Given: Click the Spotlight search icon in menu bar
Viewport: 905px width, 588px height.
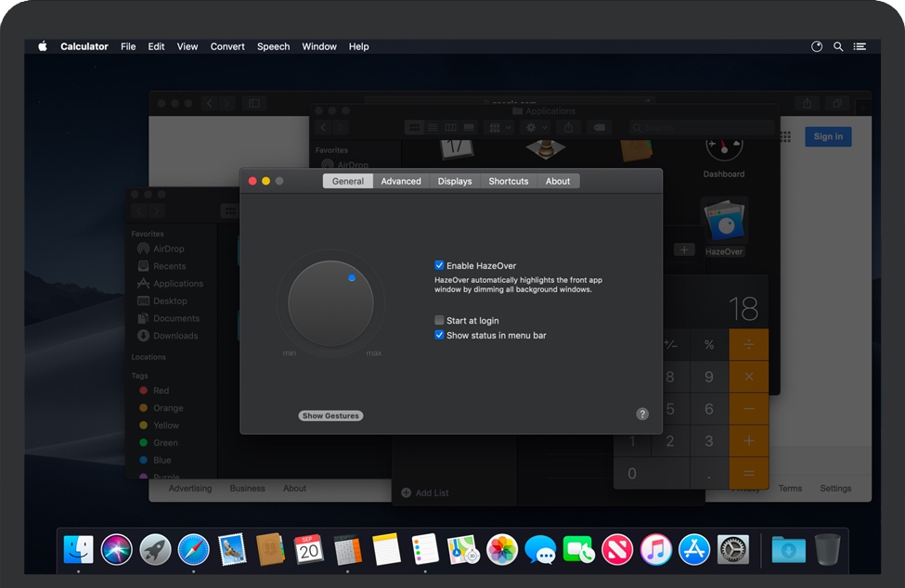Looking at the screenshot, I should pyautogui.click(x=838, y=46).
